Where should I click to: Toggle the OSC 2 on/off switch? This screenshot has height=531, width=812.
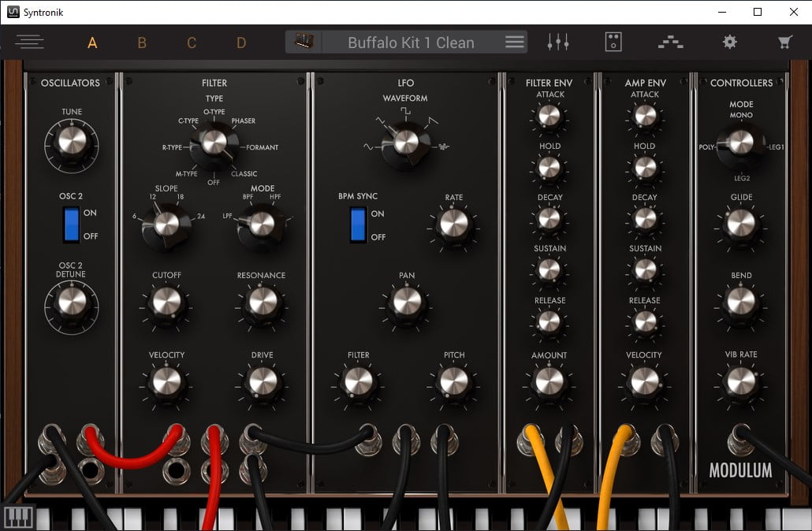point(72,225)
